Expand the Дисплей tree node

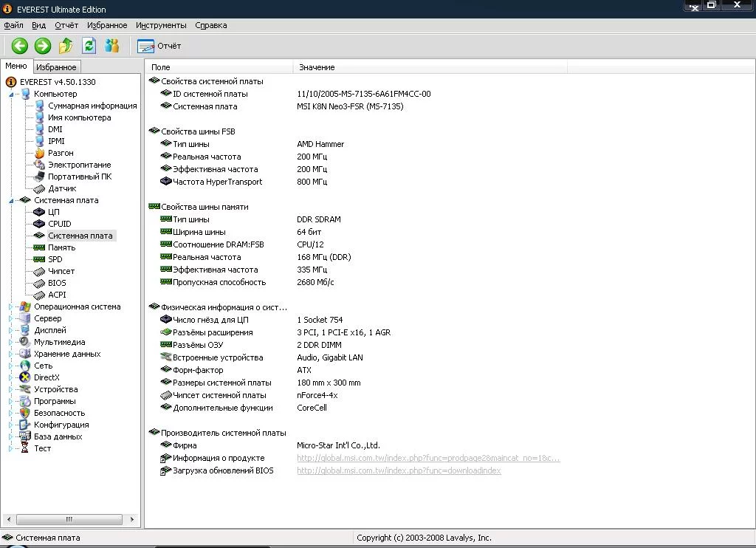(10, 330)
